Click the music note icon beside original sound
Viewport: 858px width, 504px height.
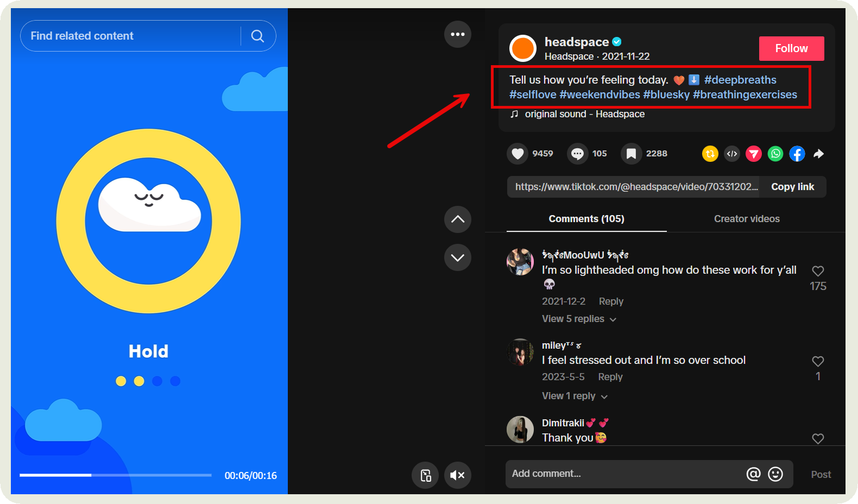[x=514, y=114]
